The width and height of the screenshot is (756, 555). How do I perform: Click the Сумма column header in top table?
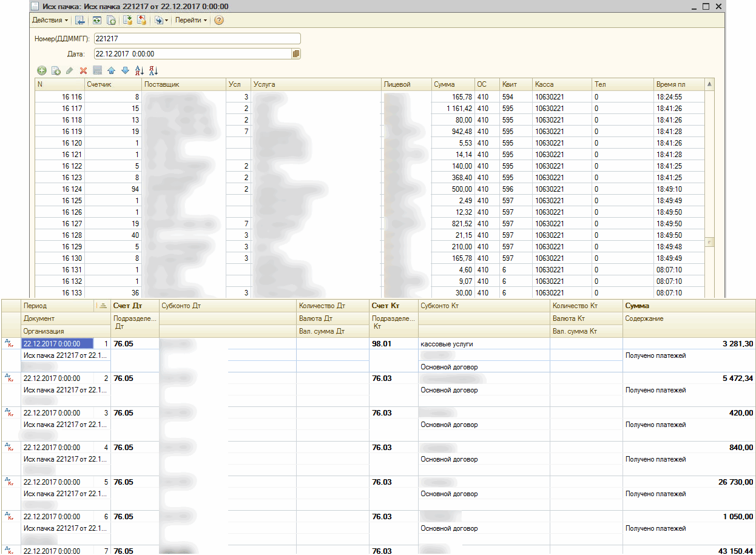pyautogui.click(x=444, y=84)
